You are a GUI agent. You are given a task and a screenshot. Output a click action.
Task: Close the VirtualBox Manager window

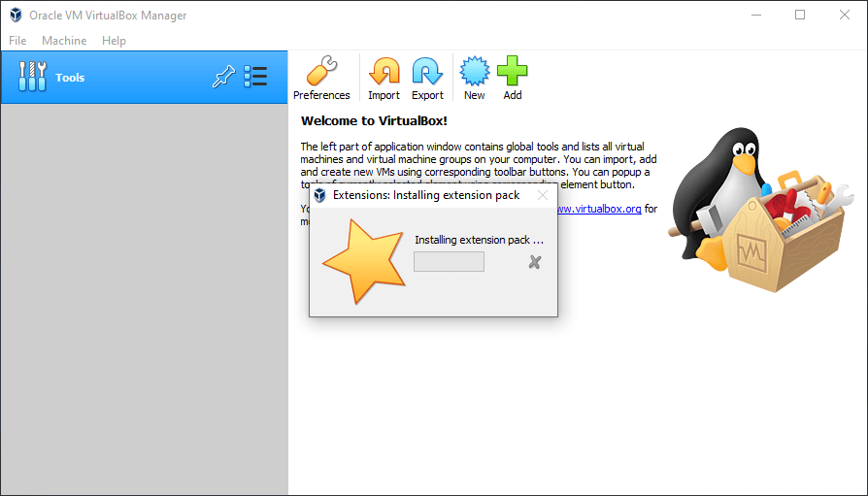(x=844, y=15)
